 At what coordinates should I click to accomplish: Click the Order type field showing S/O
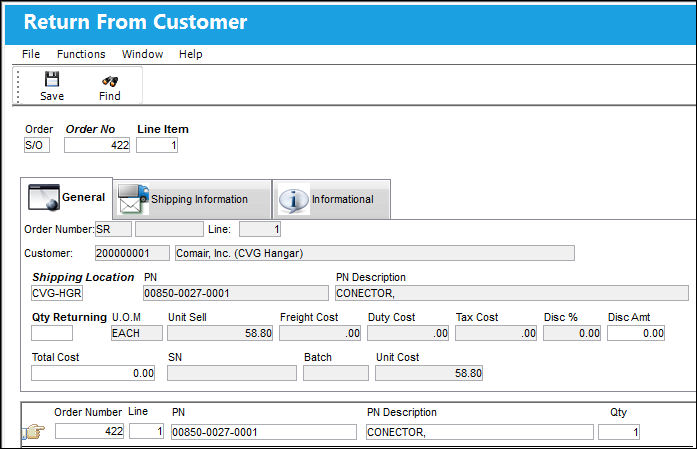point(37,145)
